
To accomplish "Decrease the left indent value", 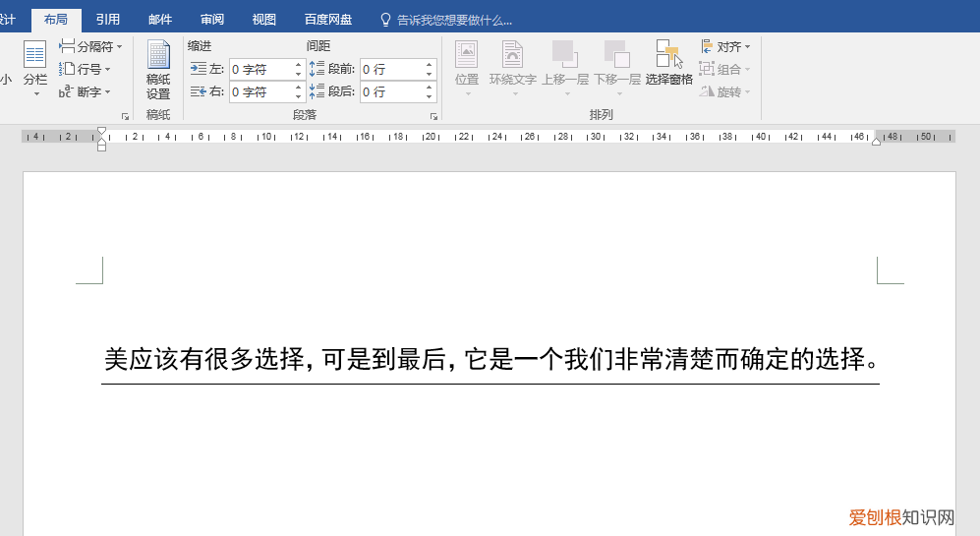I will click(x=298, y=75).
